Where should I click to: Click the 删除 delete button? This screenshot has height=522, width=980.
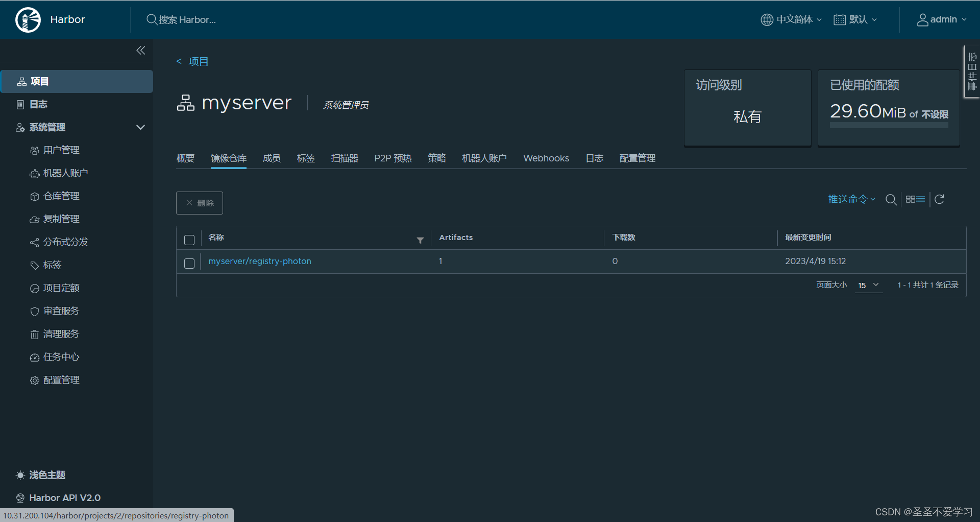coord(200,203)
